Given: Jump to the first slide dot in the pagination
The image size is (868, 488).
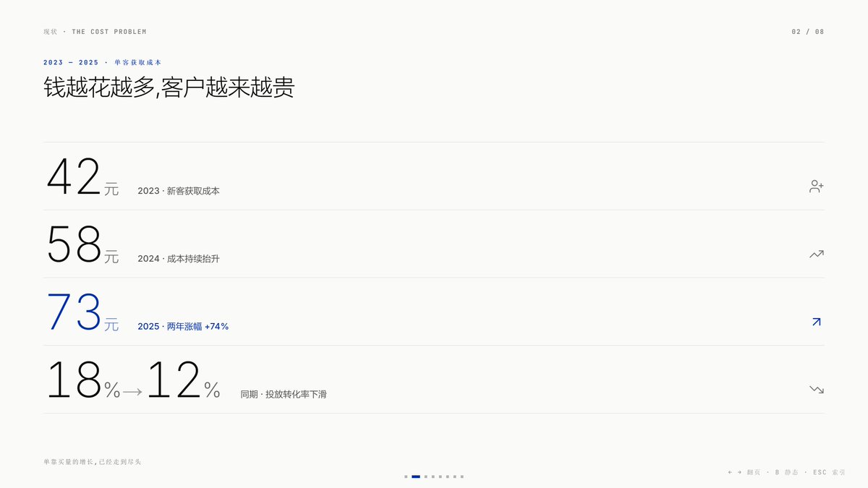Looking at the screenshot, I should point(406,476).
